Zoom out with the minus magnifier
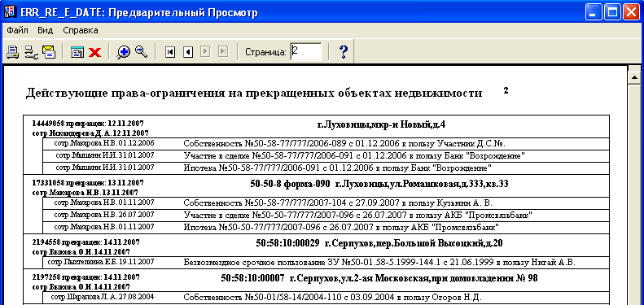Image resolution: width=644 pixels, height=305 pixels. pos(141,52)
